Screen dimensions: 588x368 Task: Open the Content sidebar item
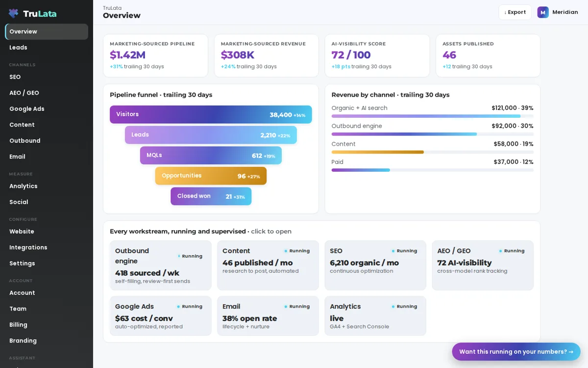pos(47,125)
